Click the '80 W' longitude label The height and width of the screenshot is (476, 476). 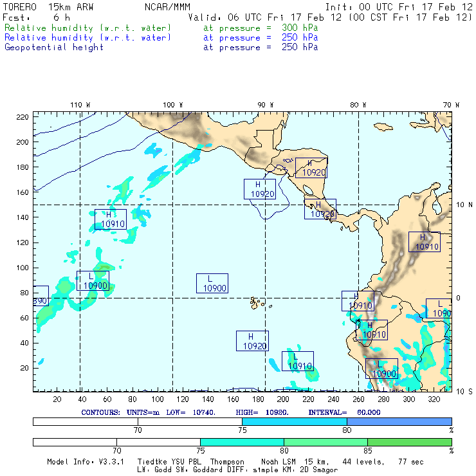358,105
